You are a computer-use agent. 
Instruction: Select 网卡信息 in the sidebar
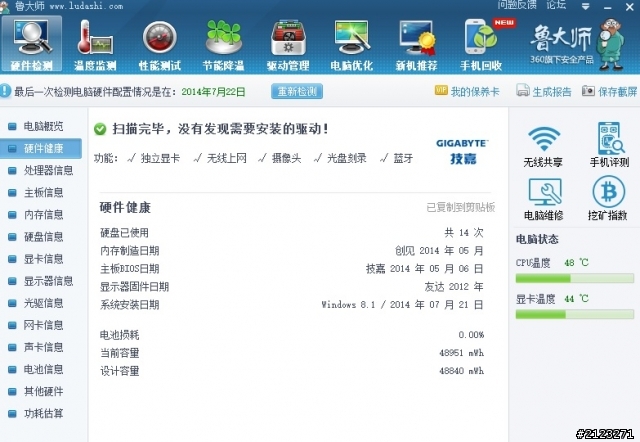(x=41, y=325)
